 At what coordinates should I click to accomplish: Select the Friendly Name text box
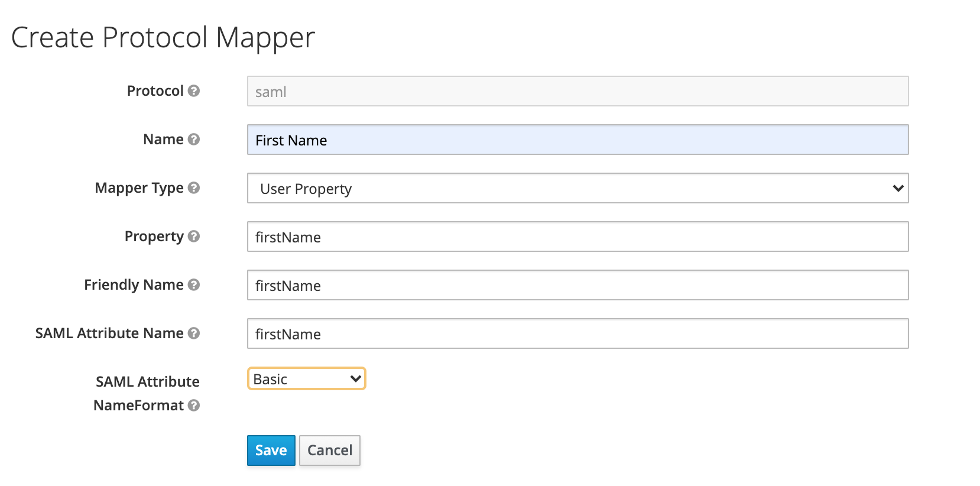577,286
